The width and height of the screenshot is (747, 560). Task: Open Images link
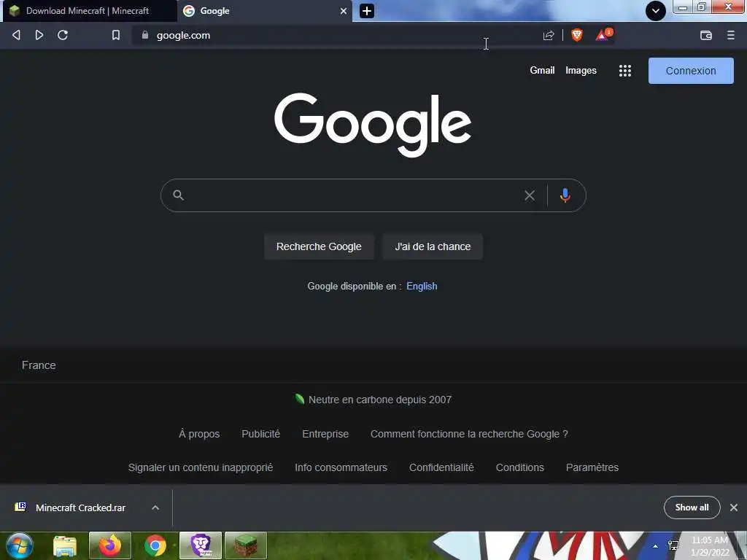tap(581, 71)
